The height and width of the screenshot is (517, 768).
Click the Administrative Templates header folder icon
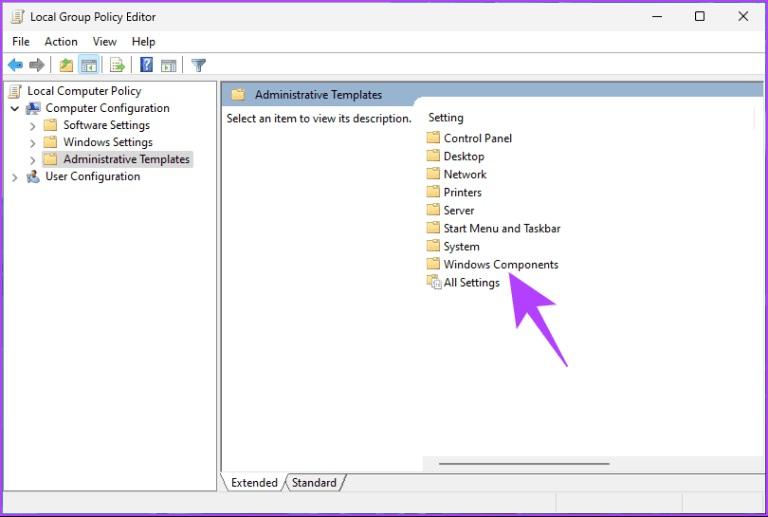[238, 94]
